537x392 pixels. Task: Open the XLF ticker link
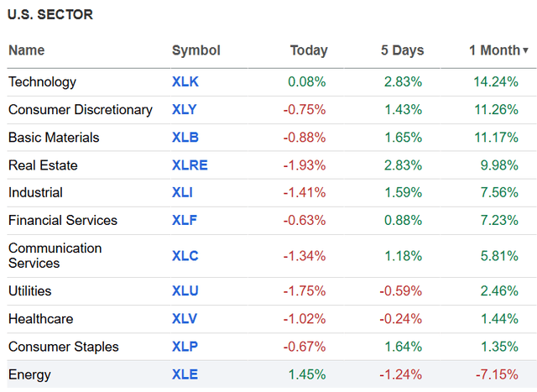[184, 221]
